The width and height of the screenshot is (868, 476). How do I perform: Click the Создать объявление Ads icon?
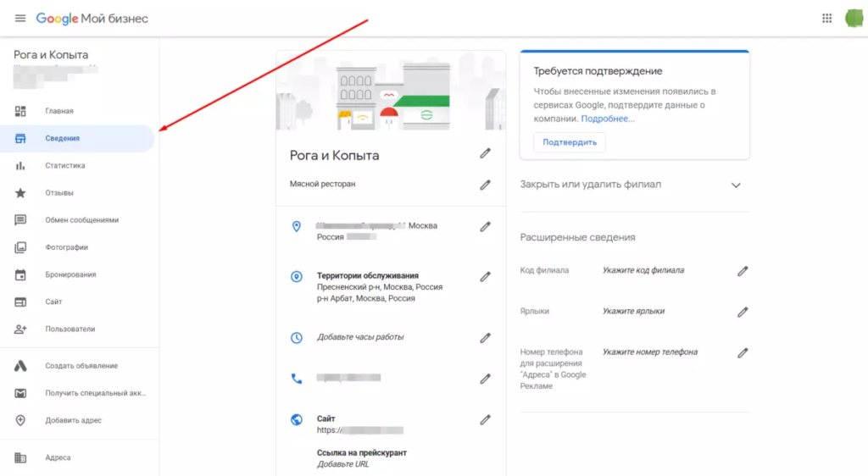[20, 366]
